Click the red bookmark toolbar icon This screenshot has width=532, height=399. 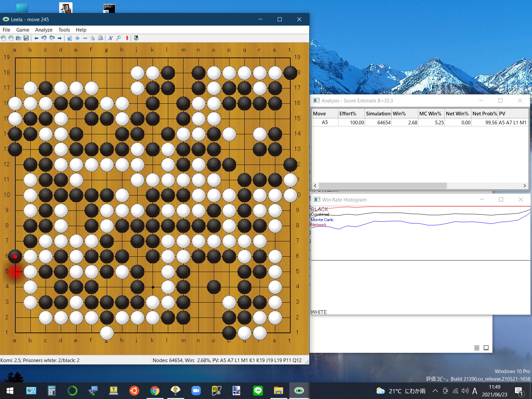[x=127, y=38]
